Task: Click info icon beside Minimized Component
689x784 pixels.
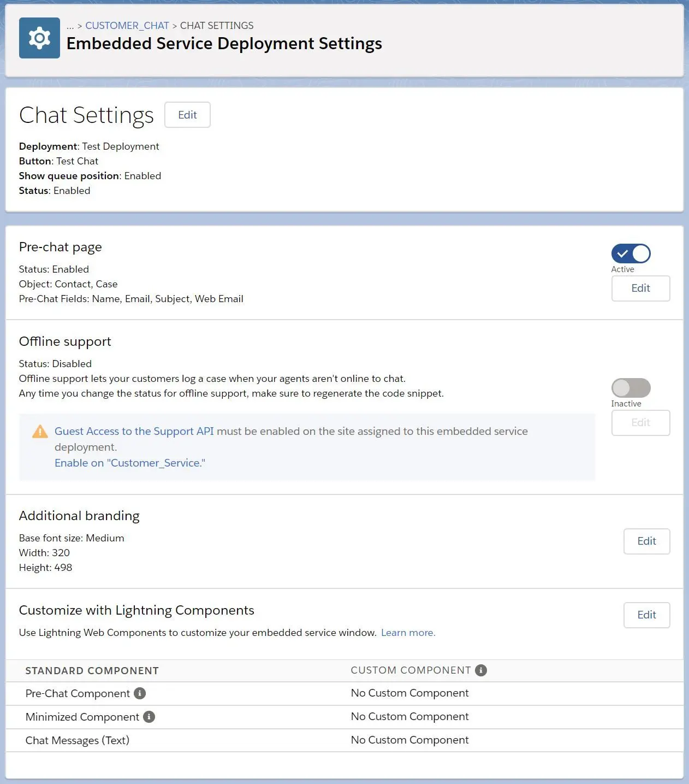Action: coord(149,717)
